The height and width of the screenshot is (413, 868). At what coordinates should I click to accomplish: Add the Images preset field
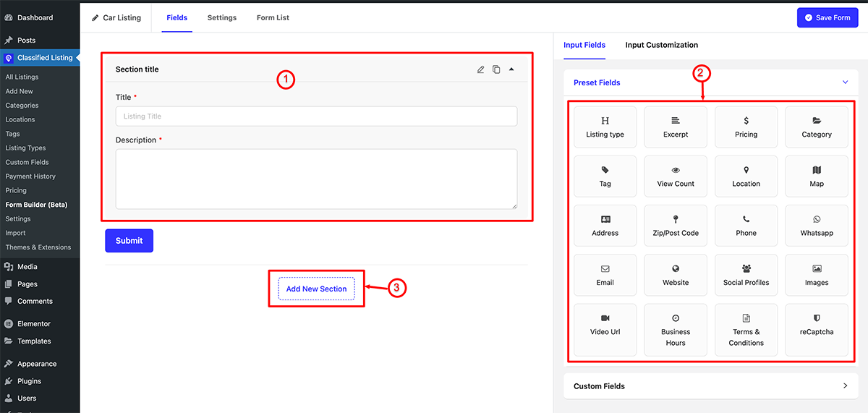[x=817, y=275]
